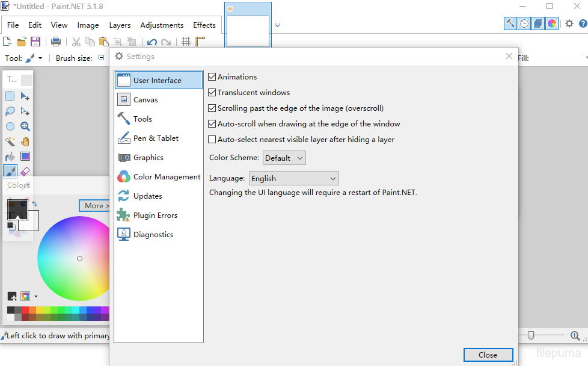This screenshot has width=588, height=366.
Task: Select the Magic Wand tool
Action: pyautogui.click(x=10, y=141)
